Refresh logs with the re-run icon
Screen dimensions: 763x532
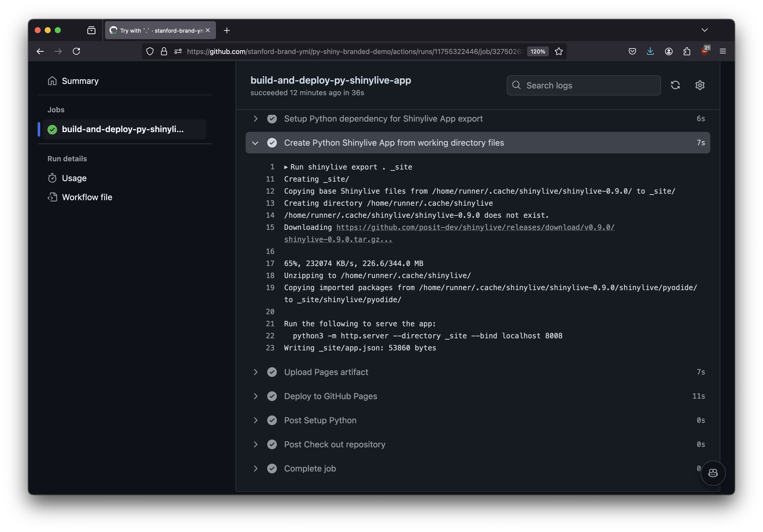click(675, 85)
